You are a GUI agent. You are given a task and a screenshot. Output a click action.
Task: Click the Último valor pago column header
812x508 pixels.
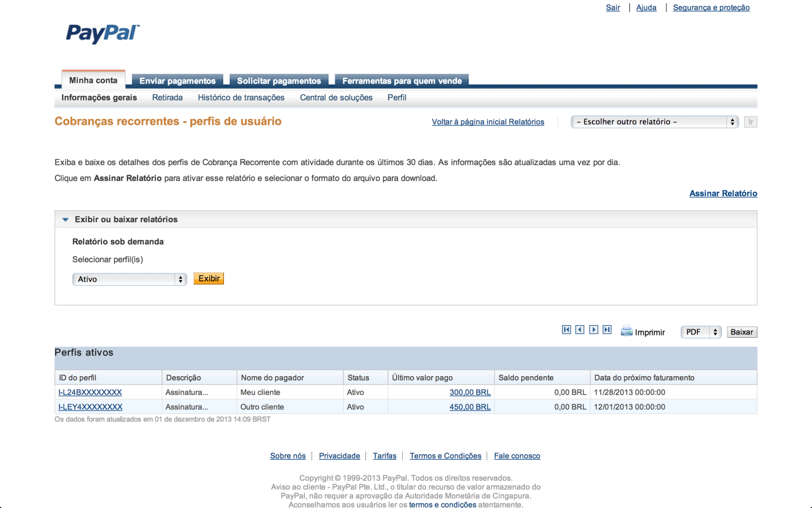tap(441, 377)
